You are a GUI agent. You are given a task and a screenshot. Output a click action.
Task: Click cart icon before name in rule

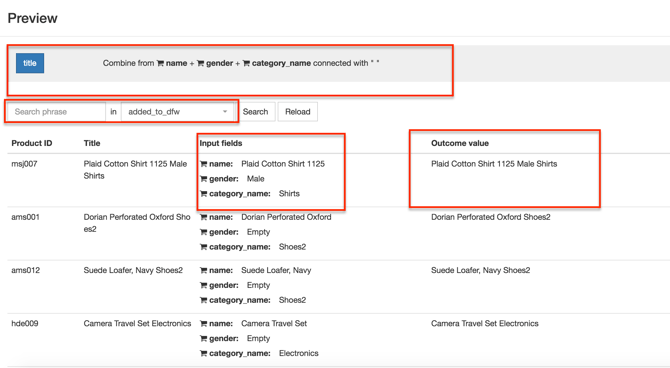(x=160, y=63)
